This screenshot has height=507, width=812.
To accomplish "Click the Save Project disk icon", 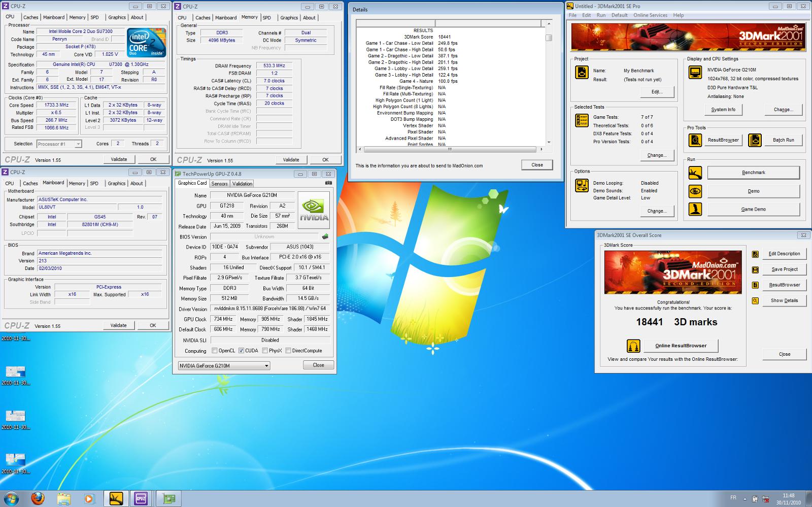I will [x=755, y=269].
